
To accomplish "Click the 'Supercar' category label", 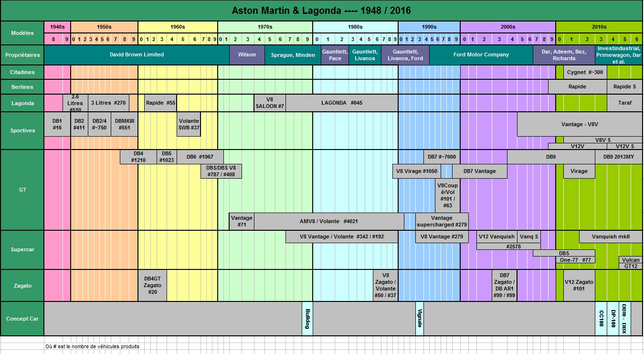I will pos(22,250).
